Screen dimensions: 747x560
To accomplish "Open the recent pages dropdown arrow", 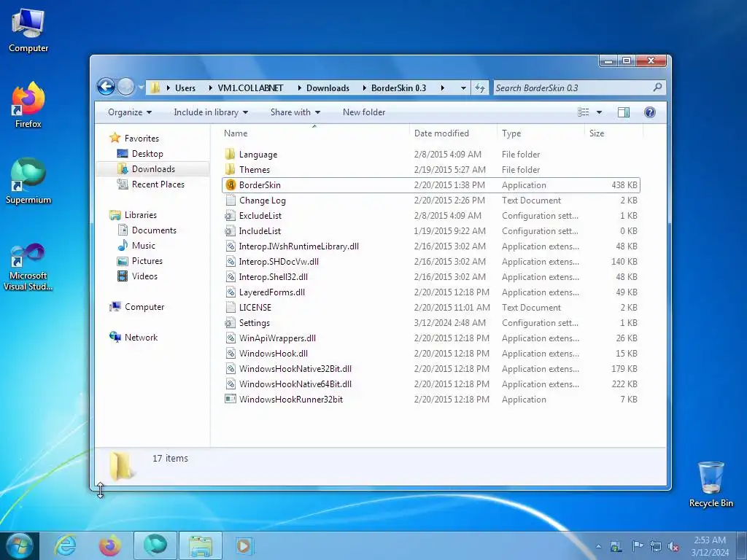I will click(x=141, y=87).
